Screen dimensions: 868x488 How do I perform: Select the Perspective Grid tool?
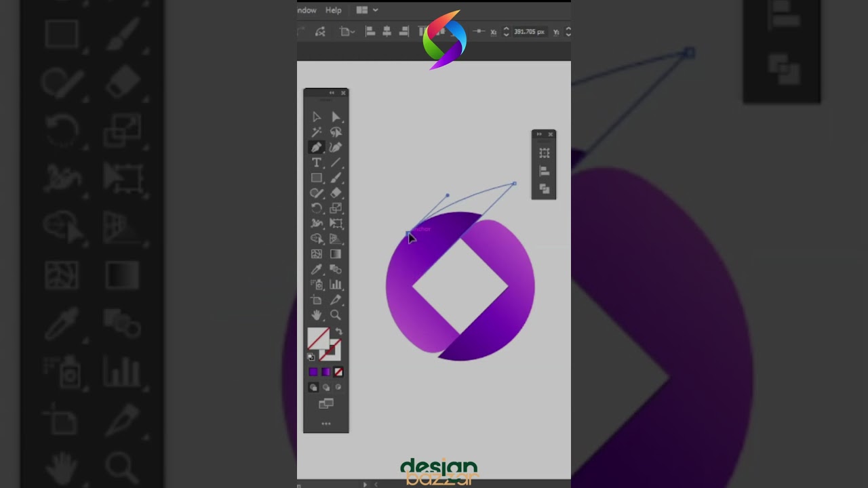pos(336,239)
